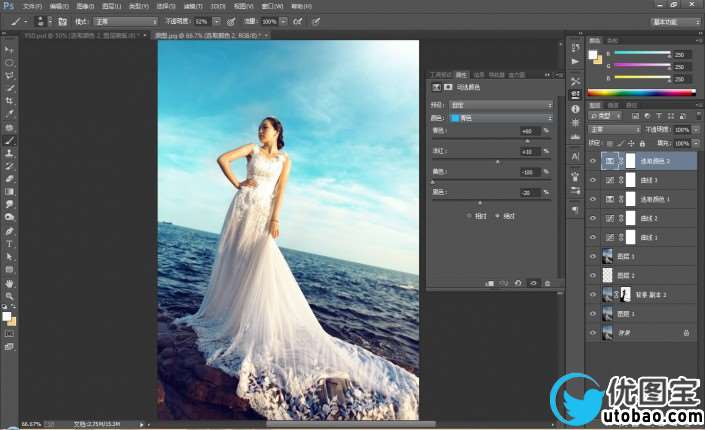Hide the 选取颜色 2 layer via its eye icon
Image resolution: width=705 pixels, height=430 pixels.
pyautogui.click(x=592, y=160)
